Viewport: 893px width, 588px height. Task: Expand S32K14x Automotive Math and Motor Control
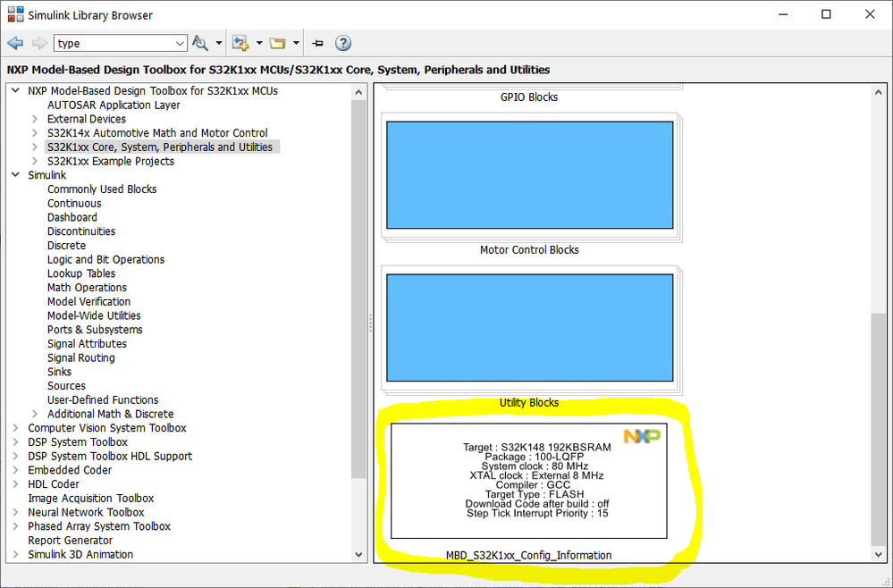pyautogui.click(x=35, y=133)
